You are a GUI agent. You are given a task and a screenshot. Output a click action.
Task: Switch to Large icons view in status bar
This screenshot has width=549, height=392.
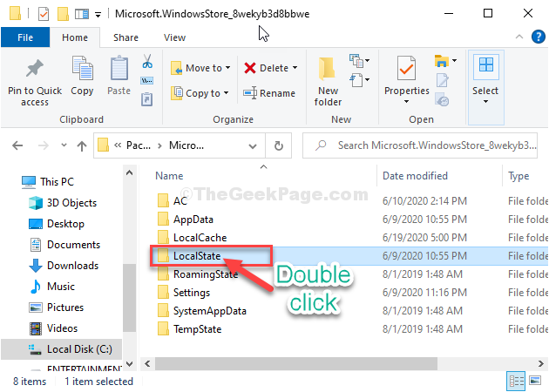pos(535,381)
